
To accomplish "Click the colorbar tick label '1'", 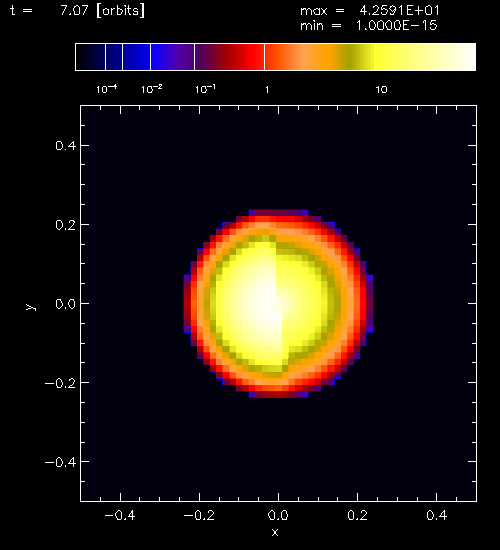I will click(x=267, y=90).
